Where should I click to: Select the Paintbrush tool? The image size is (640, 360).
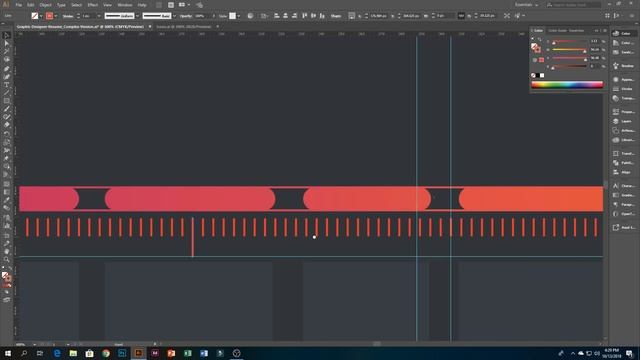tap(7, 109)
